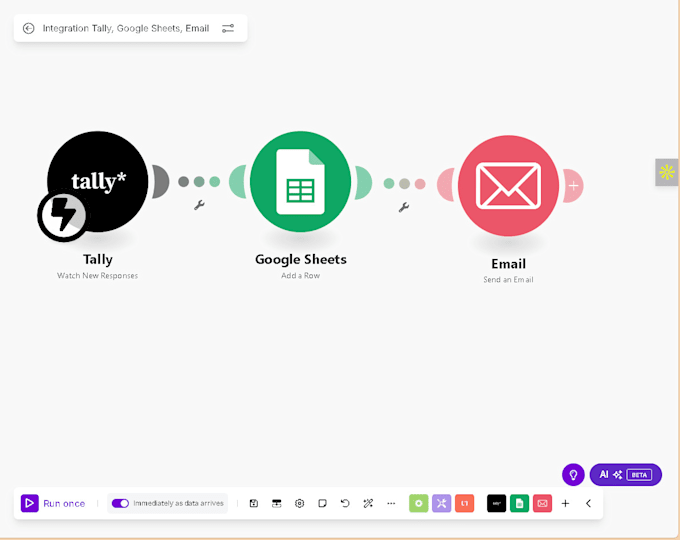Open filter wrench between Google Sheets and Email
This screenshot has height=540, width=680.
click(404, 207)
